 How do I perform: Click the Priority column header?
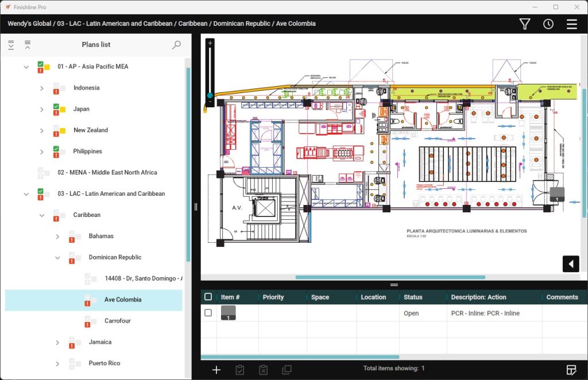[x=273, y=297]
